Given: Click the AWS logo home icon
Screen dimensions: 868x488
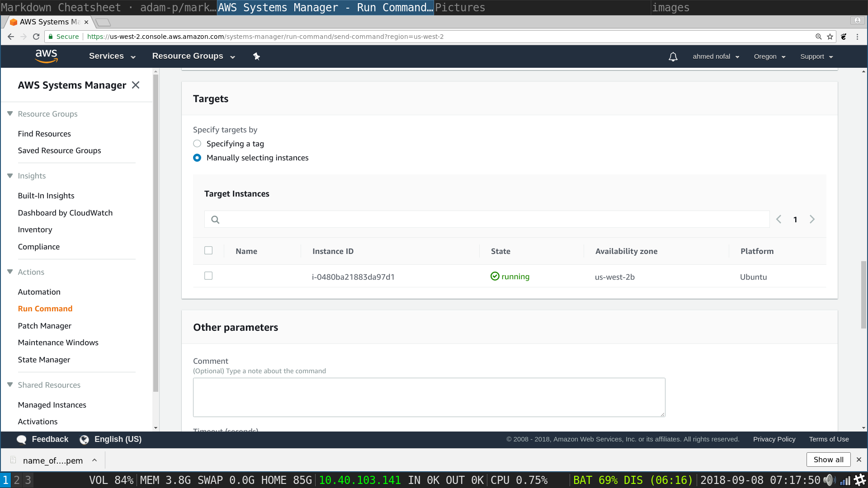Looking at the screenshot, I should click(46, 56).
